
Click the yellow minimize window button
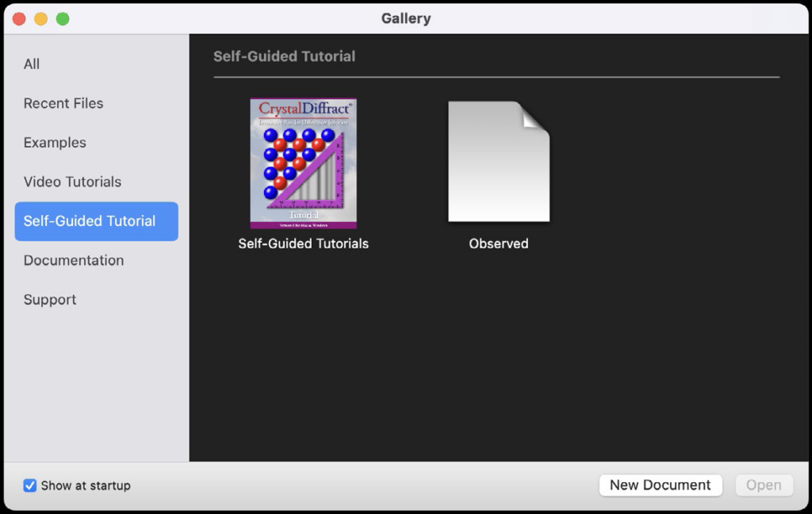40,18
